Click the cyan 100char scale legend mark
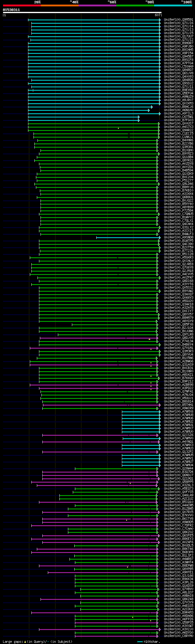 point(140,642)
